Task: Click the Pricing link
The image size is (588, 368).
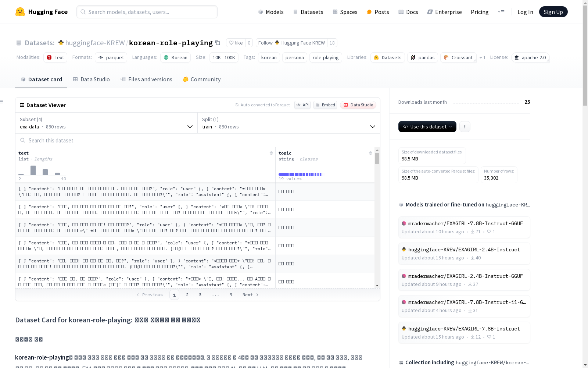Action: 480,12
